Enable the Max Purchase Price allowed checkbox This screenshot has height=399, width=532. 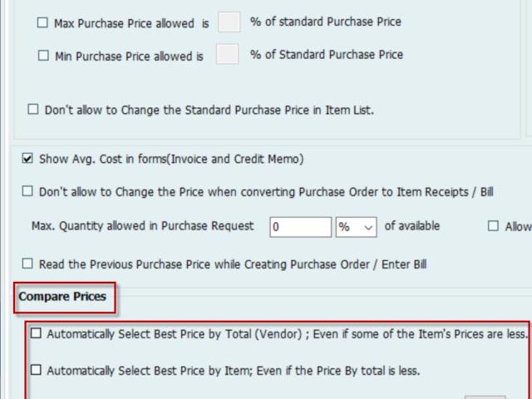pos(43,23)
